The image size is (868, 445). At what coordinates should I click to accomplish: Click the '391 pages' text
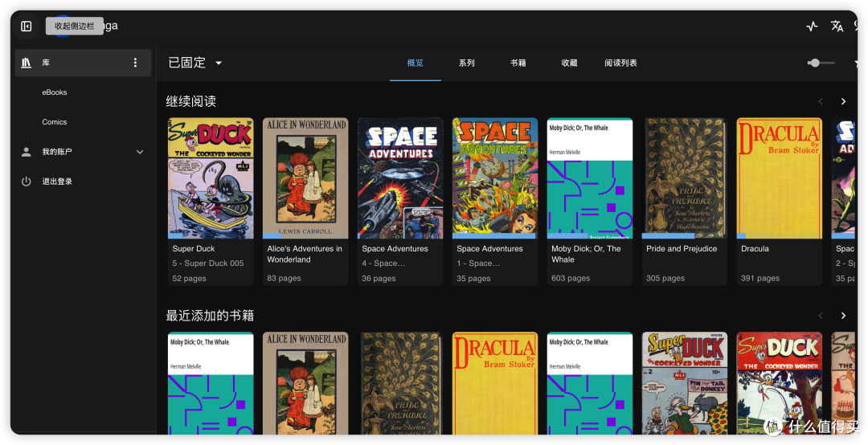pos(760,279)
